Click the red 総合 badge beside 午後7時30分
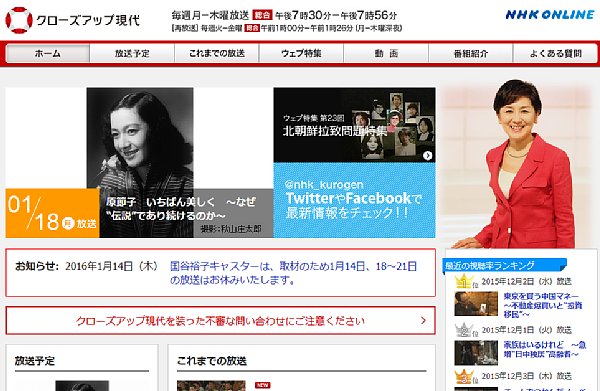600x391 pixels. pos(262,15)
